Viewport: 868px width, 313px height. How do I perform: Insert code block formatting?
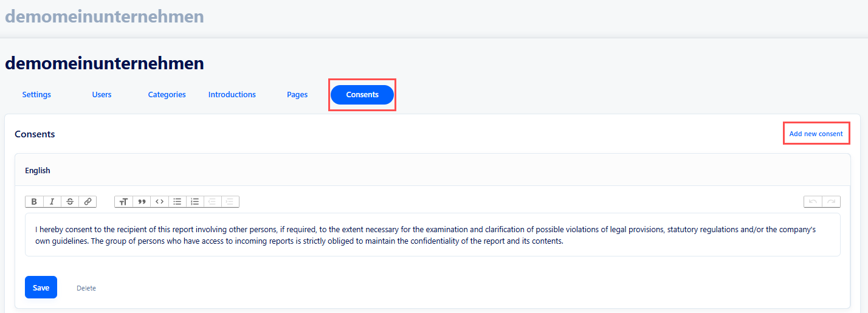coord(159,202)
